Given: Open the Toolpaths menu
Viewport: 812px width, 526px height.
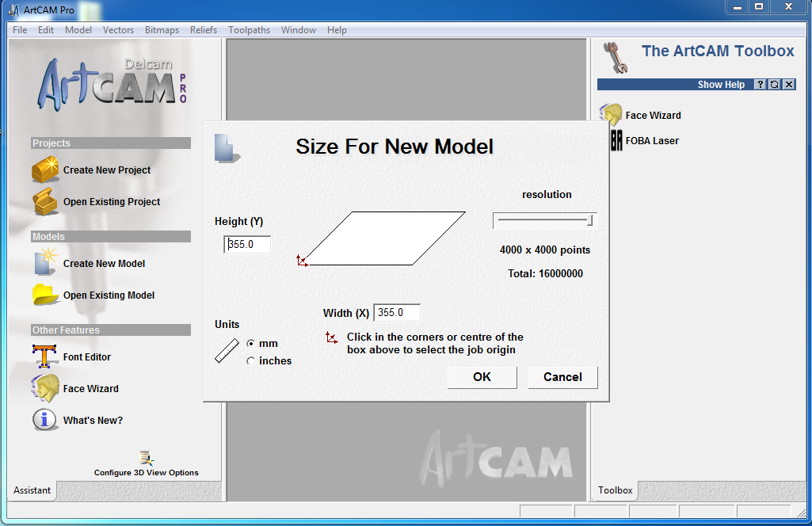Looking at the screenshot, I should pyautogui.click(x=249, y=30).
